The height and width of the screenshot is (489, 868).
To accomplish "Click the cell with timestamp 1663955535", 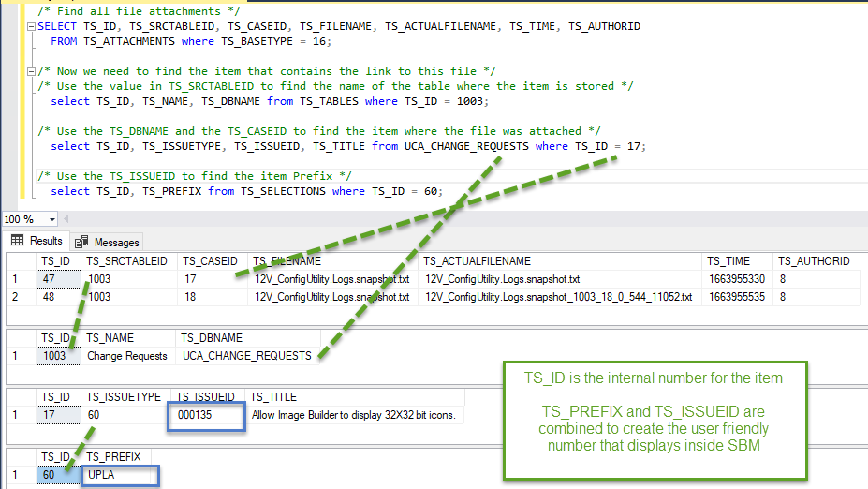I will coord(736,296).
